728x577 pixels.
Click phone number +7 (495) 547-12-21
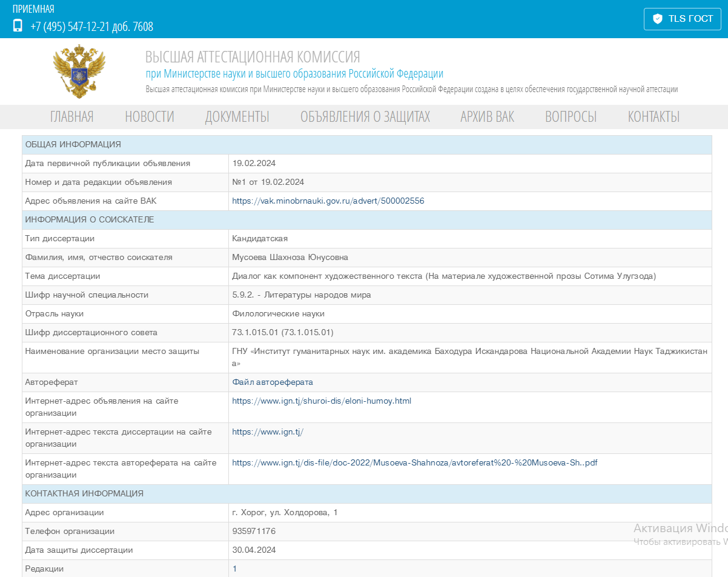coord(92,27)
